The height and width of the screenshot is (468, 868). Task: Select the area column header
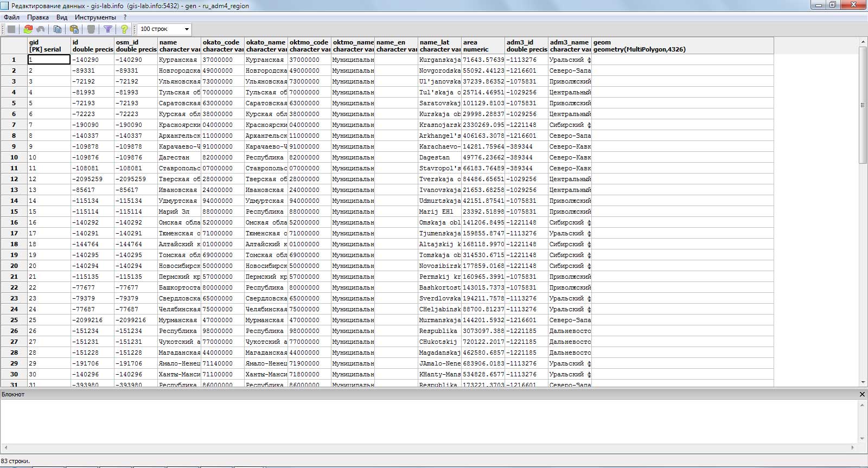483,46
